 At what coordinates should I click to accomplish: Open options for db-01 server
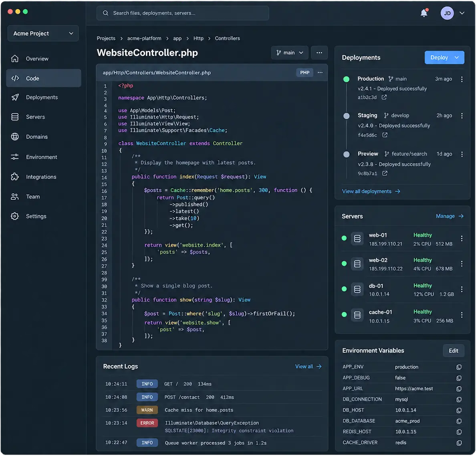tap(462, 289)
